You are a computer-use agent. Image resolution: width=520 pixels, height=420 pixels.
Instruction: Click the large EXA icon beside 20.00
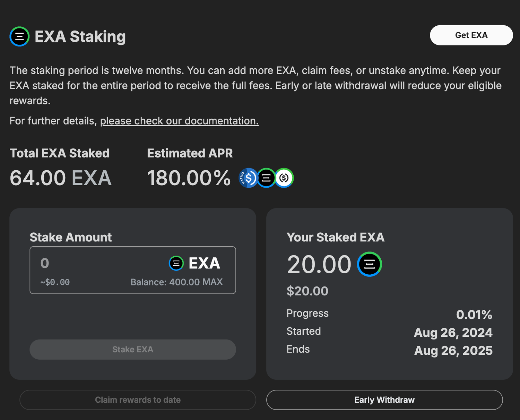tap(370, 264)
